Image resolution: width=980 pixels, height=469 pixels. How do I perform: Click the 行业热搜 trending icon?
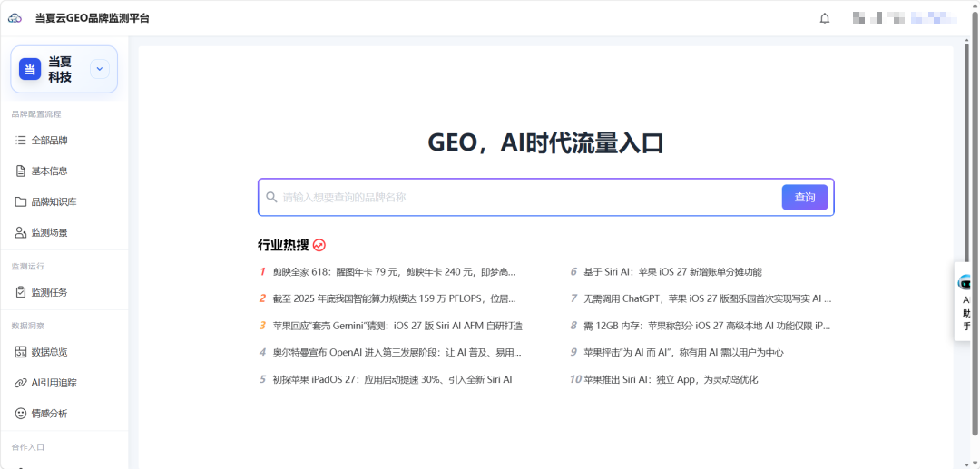319,245
